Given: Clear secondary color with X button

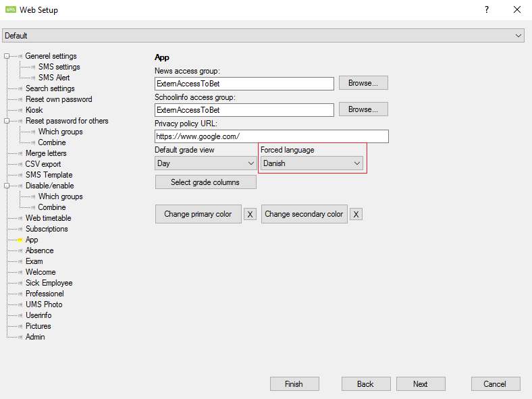Looking at the screenshot, I should pyautogui.click(x=356, y=215).
